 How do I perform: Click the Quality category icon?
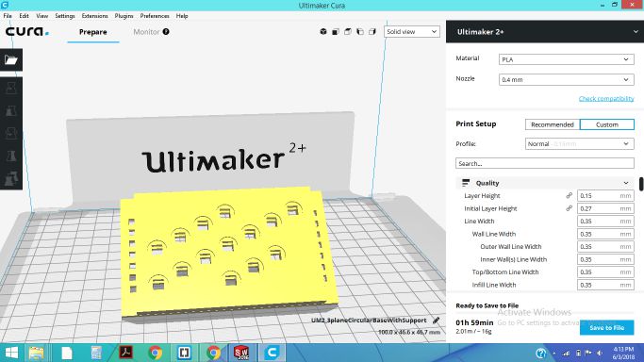(x=466, y=183)
